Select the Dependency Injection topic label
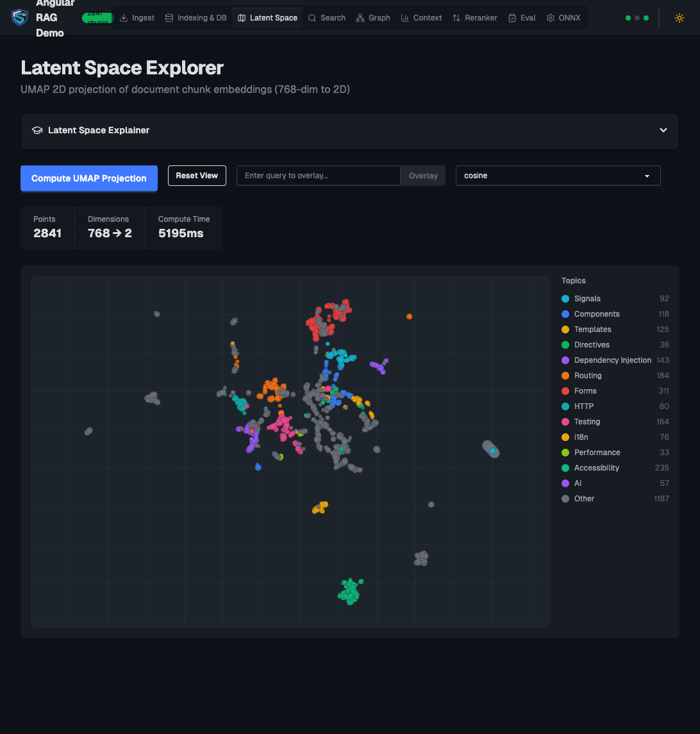700x734 pixels. (x=612, y=360)
